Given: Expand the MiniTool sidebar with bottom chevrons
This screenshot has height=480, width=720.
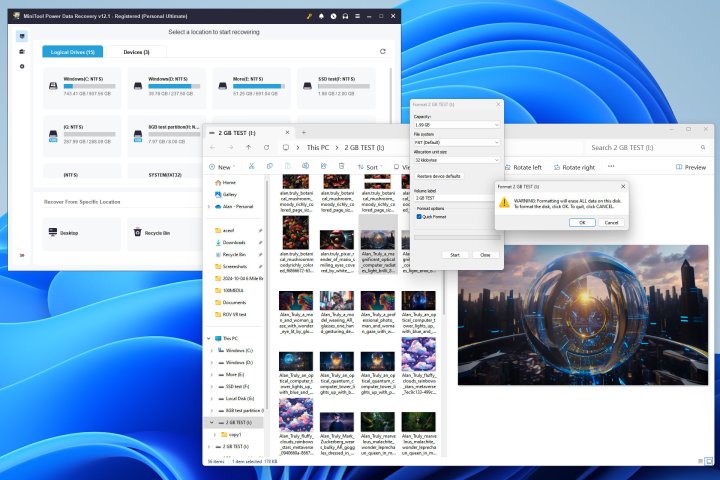Looking at the screenshot, I should point(22,255).
